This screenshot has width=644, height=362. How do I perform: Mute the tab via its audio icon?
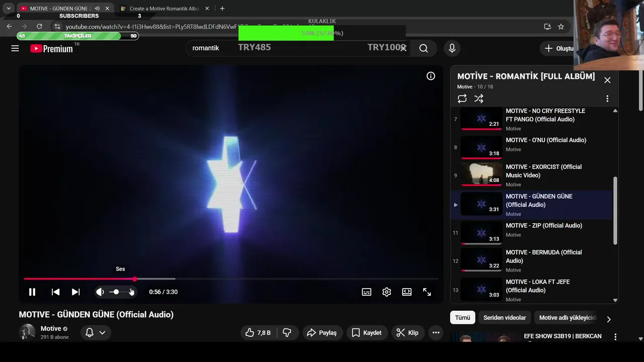[x=97, y=9]
